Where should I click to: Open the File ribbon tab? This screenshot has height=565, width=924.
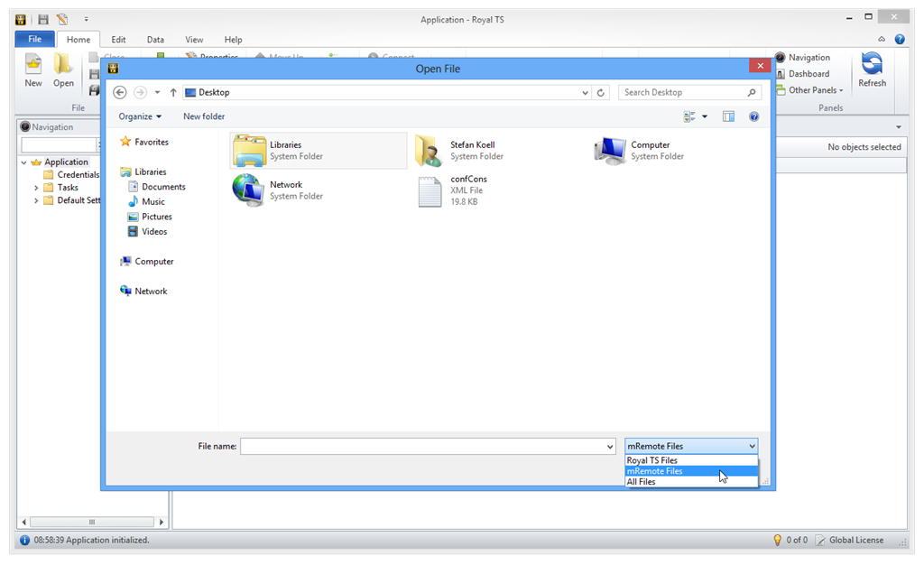tap(35, 39)
